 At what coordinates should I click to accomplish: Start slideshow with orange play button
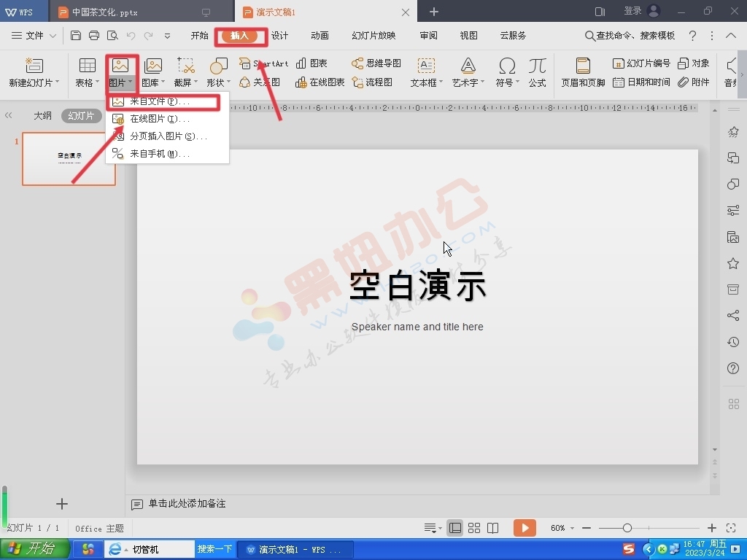click(524, 528)
